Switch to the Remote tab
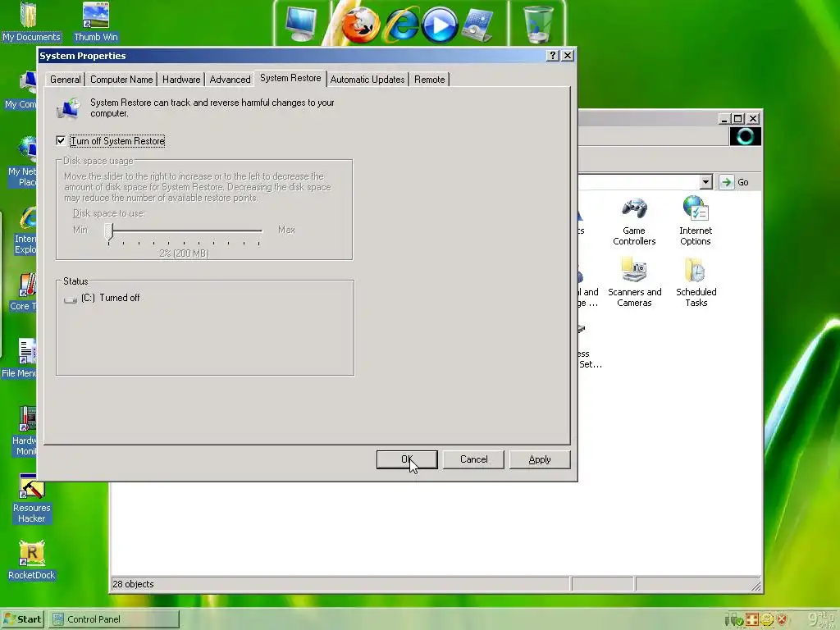Viewport: 840px width, 630px height. pyautogui.click(x=430, y=80)
